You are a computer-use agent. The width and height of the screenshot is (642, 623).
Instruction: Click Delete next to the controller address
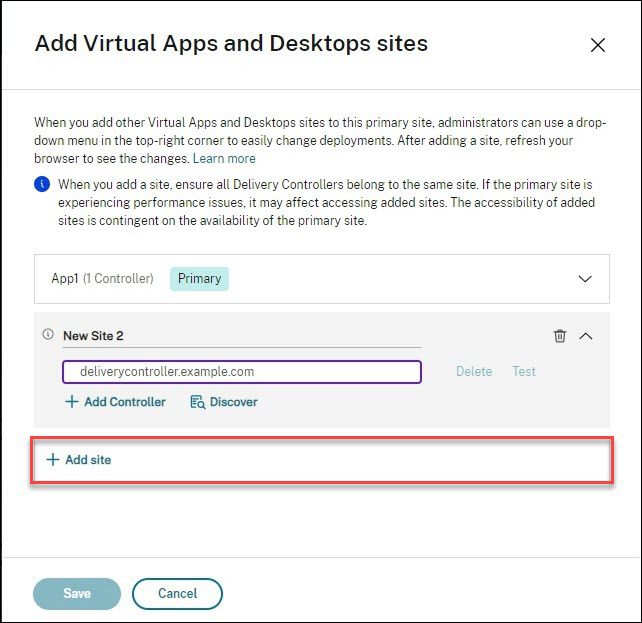coord(474,372)
